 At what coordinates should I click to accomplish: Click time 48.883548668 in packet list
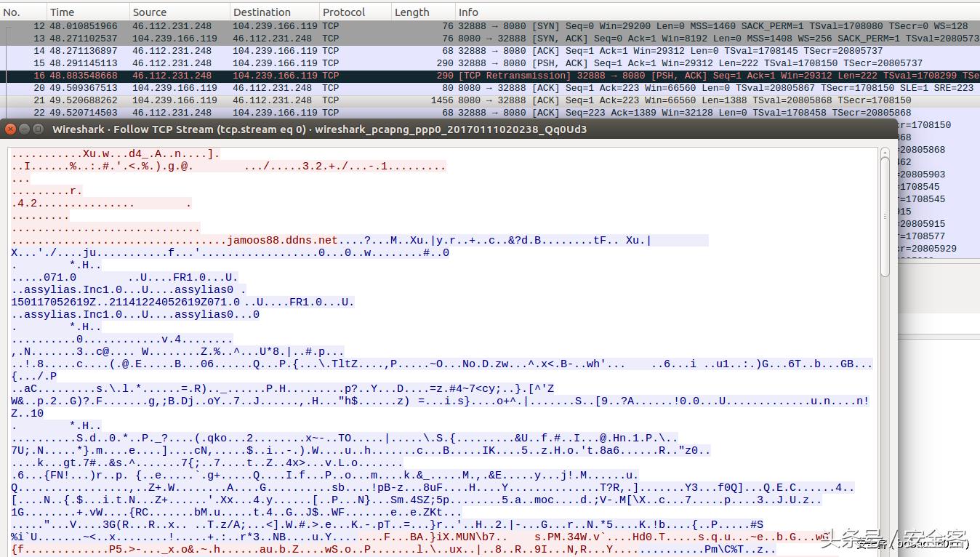[x=84, y=76]
